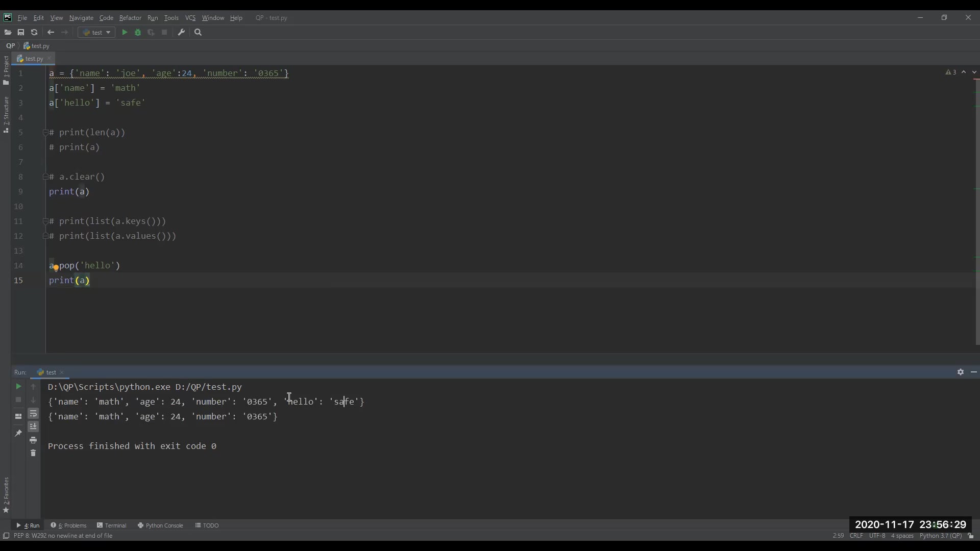Screen dimensions: 980x551
Task: Switch to the Terminal tool window tab
Action: coord(112,525)
